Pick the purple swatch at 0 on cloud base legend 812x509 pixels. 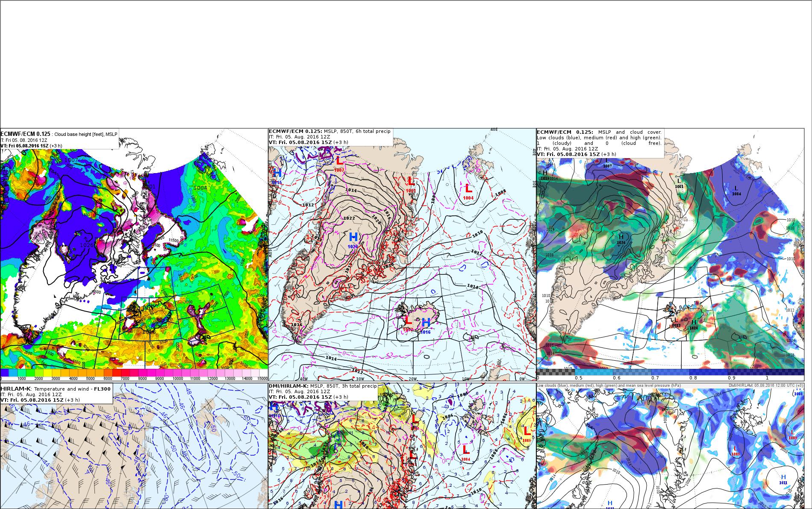[x=4, y=373]
